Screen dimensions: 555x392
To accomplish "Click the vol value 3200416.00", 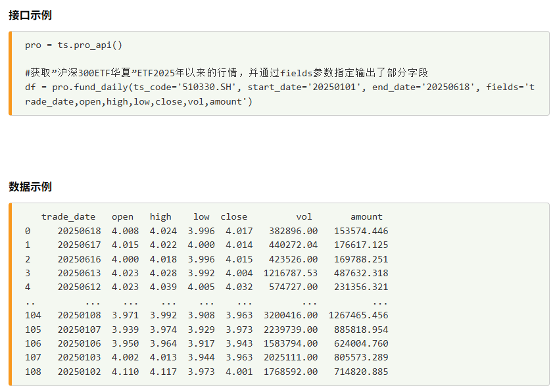I will click(x=291, y=316).
